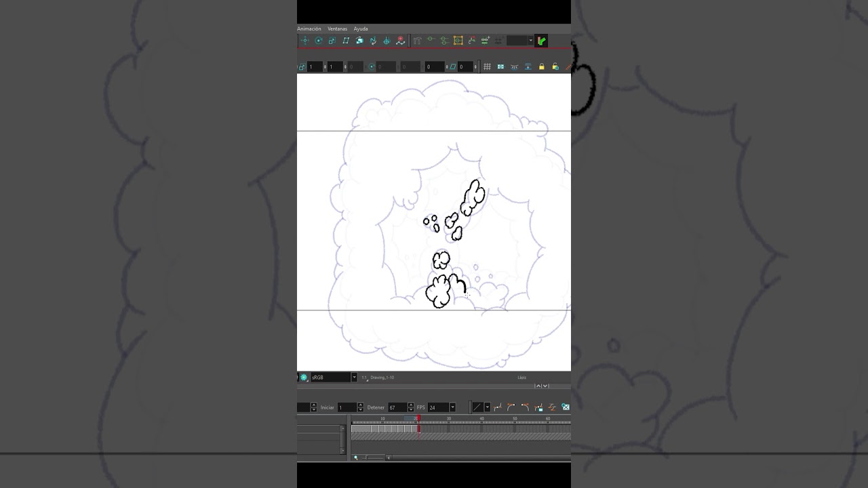
Task: Click the Lápiz tool name label
Action: coord(522,378)
